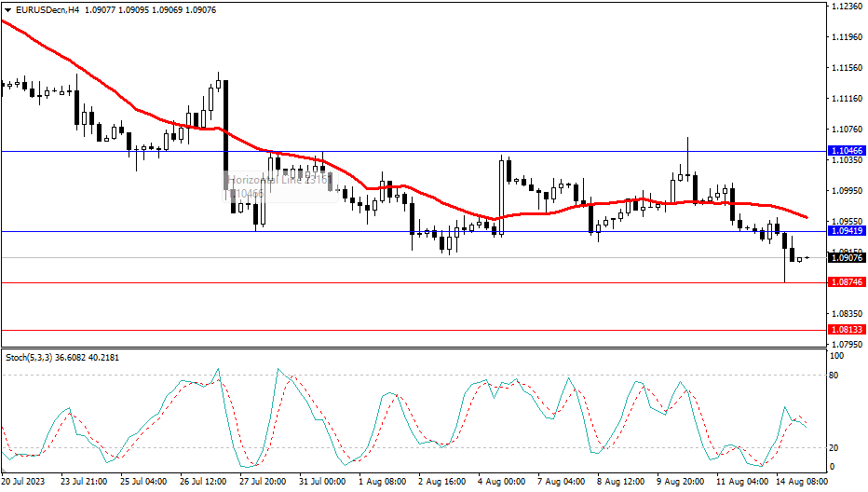Click the 20 Jul 2023 time axis label
The image size is (868, 492).
(22, 482)
